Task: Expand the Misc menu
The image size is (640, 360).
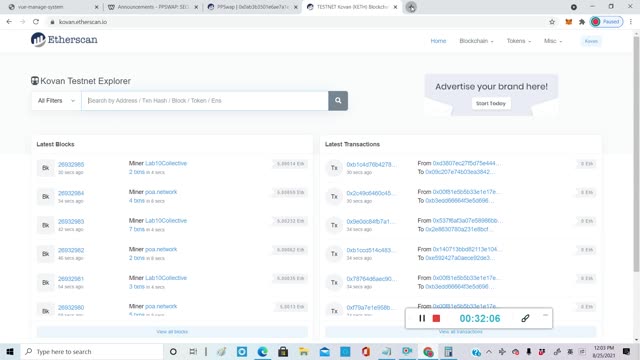Action: point(553,41)
